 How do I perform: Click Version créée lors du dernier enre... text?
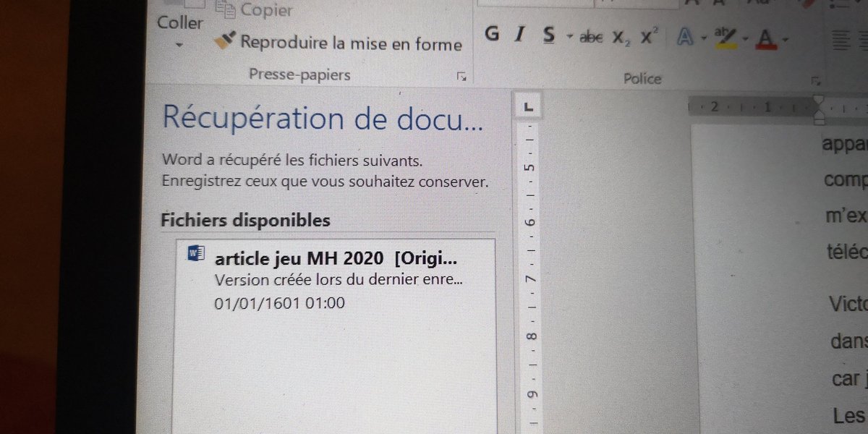click(x=339, y=280)
